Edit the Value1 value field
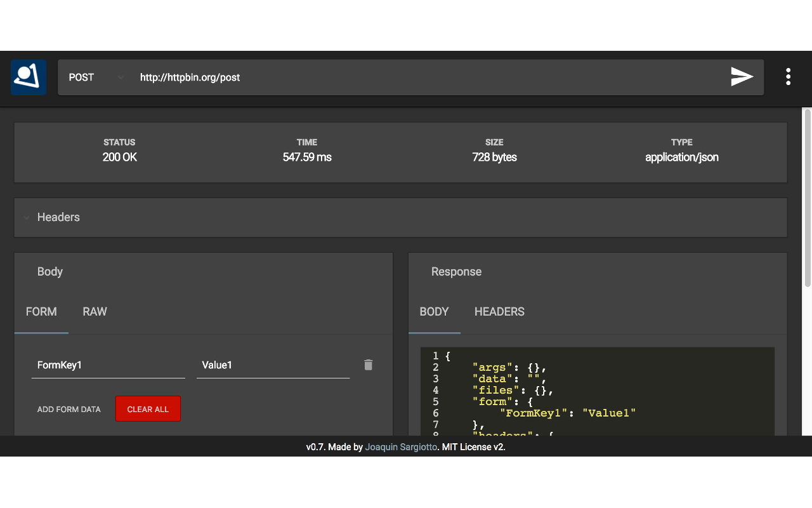 point(273,365)
